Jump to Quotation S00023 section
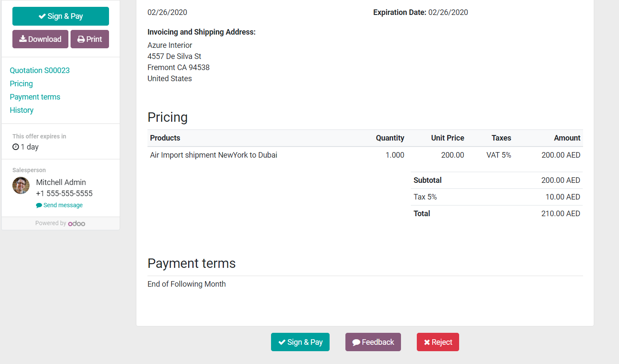 40,70
